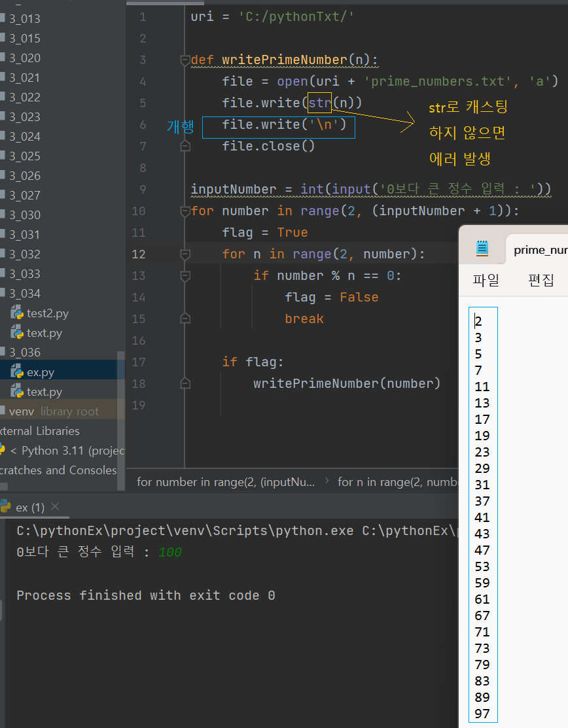Open the 파일 menu in Notepad
568x728 pixels.
click(486, 280)
